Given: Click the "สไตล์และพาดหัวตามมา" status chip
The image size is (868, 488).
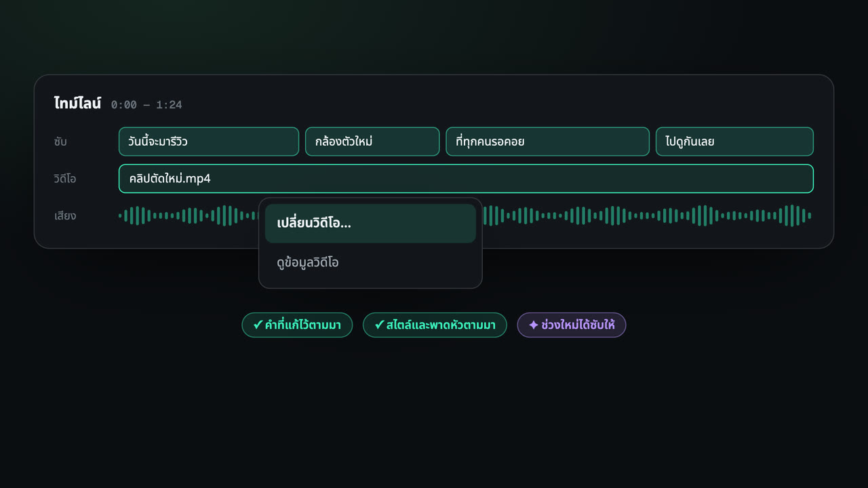Looking at the screenshot, I should (435, 325).
